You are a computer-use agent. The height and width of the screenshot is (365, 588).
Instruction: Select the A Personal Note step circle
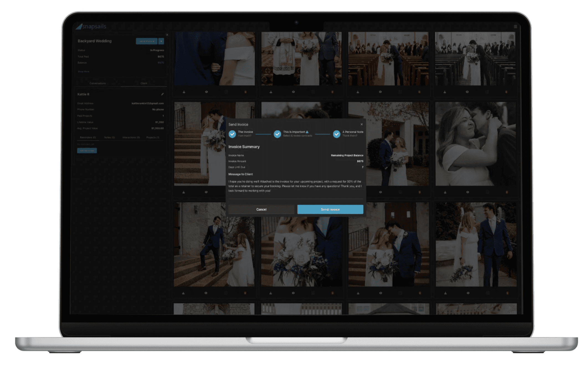pos(337,134)
